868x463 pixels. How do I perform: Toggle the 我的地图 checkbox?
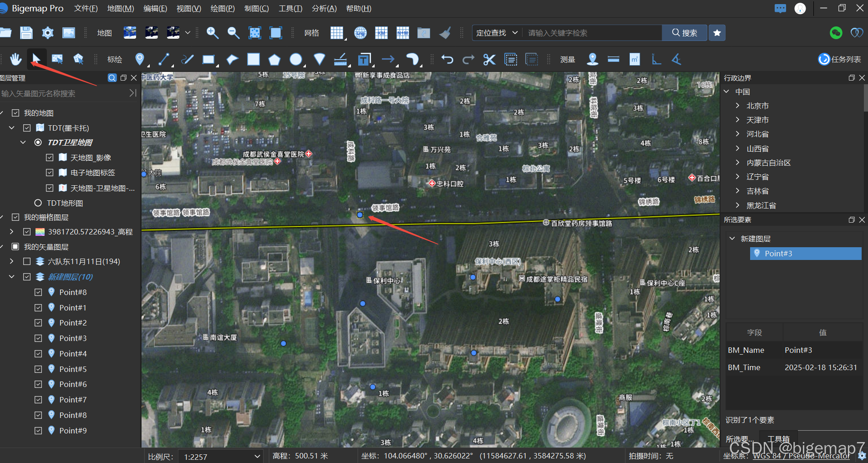[15, 113]
